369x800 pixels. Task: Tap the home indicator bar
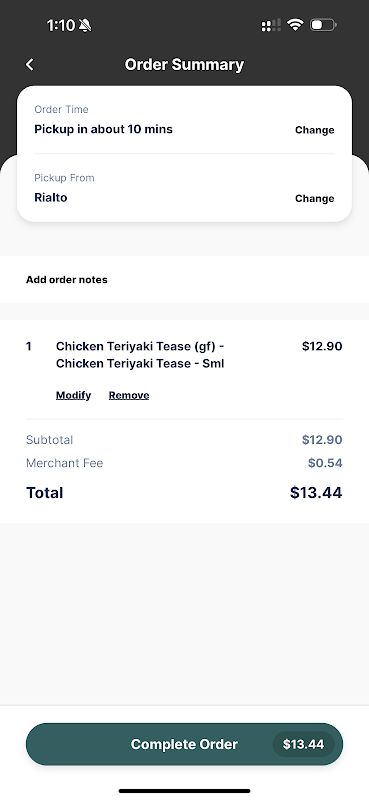click(185, 791)
